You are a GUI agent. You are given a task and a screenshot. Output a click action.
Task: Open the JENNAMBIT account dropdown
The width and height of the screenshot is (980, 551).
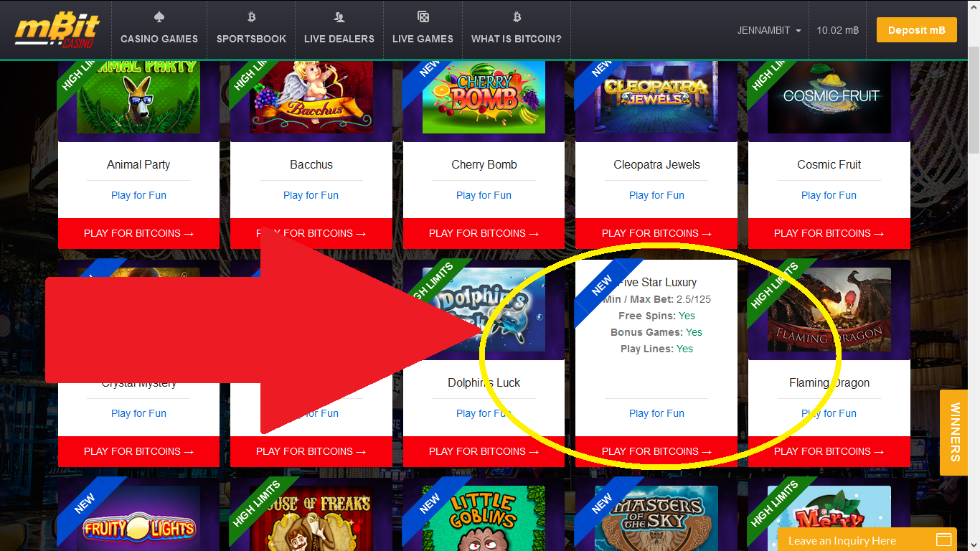coord(769,30)
